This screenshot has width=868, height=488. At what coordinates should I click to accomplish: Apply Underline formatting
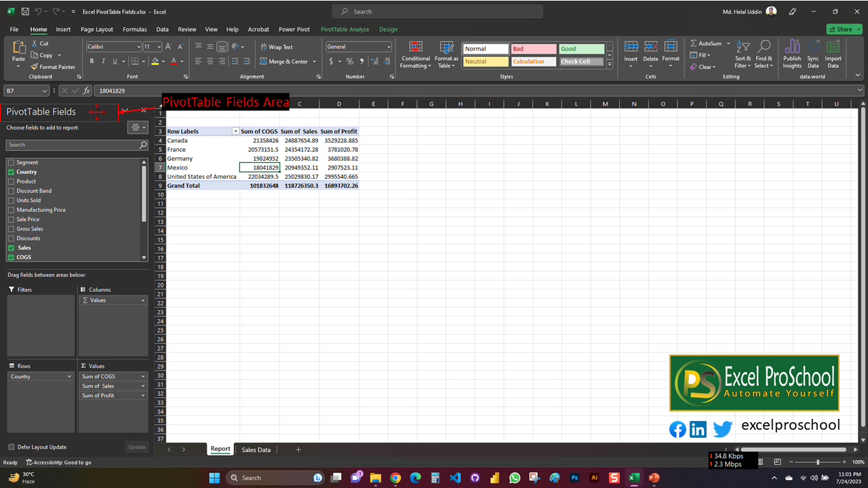(115, 61)
